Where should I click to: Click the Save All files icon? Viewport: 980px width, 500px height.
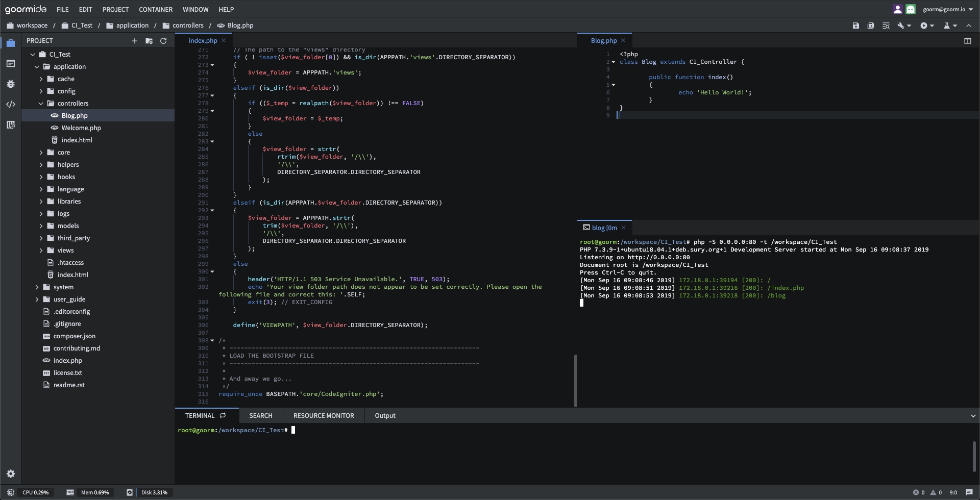(x=871, y=26)
